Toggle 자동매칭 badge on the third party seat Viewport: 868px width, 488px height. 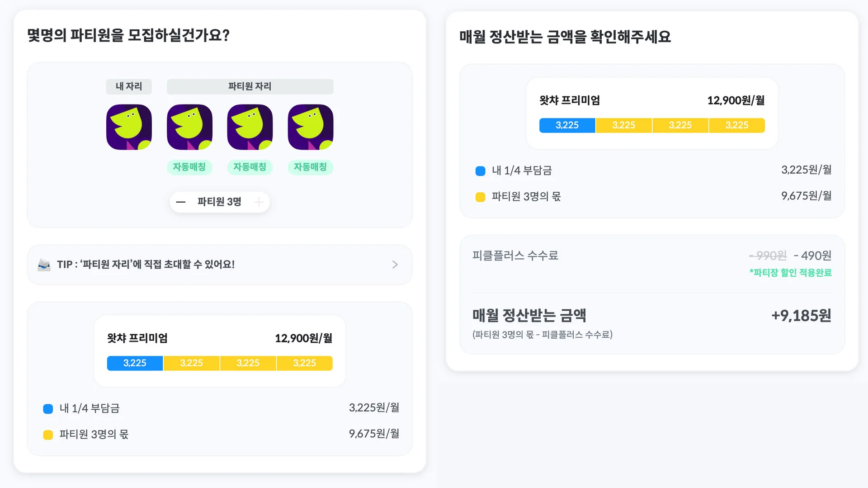[x=310, y=167]
